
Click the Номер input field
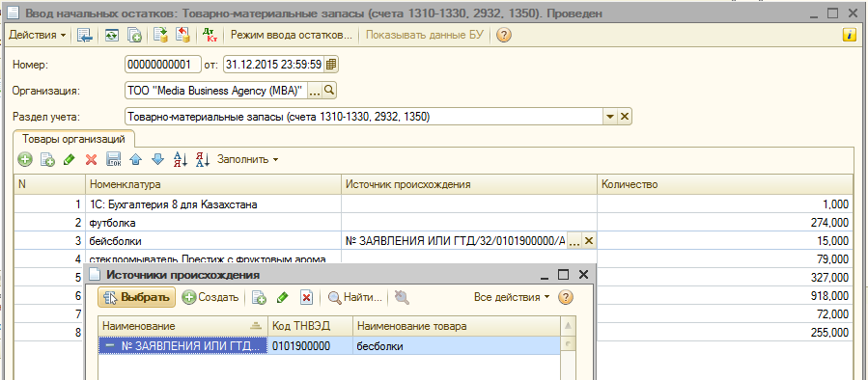[x=163, y=65]
